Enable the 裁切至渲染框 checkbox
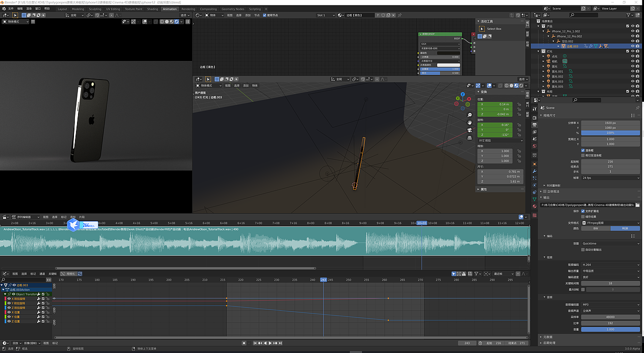The image size is (644, 353). (583, 155)
